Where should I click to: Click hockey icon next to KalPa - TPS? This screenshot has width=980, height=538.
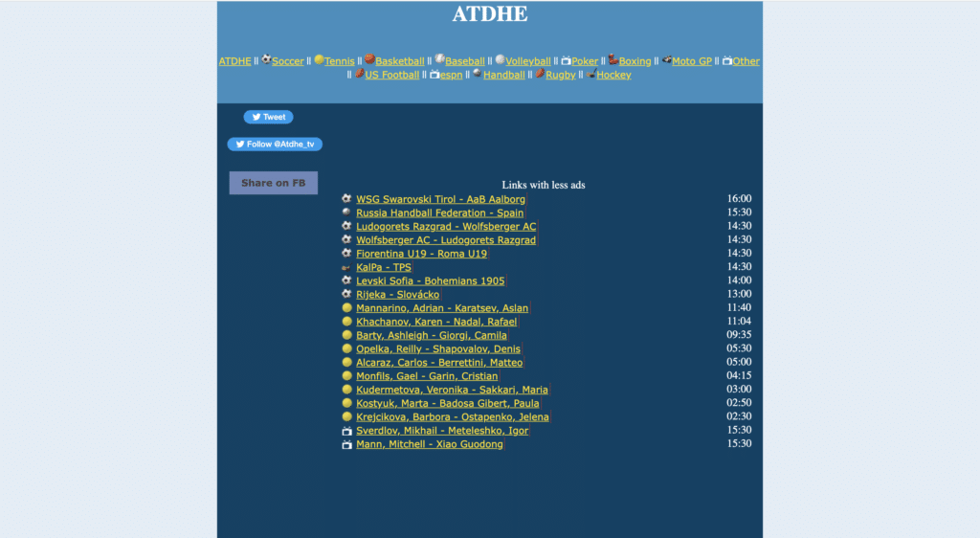click(346, 267)
